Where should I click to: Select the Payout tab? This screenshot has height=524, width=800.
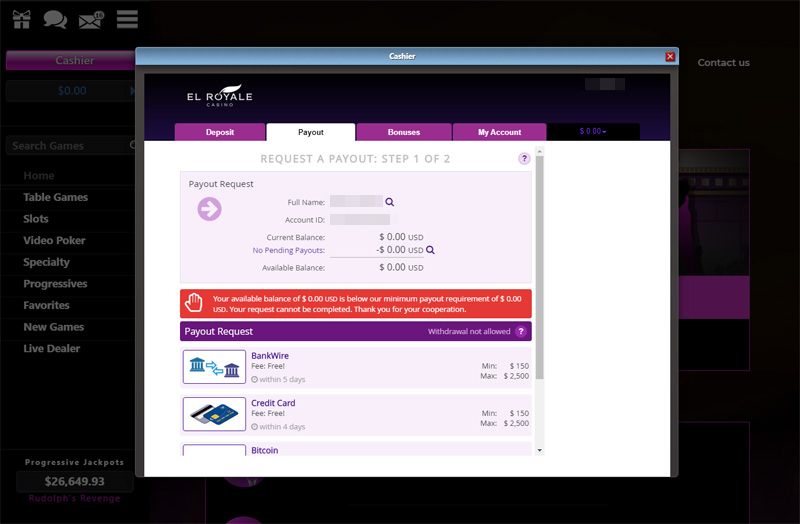tap(311, 132)
